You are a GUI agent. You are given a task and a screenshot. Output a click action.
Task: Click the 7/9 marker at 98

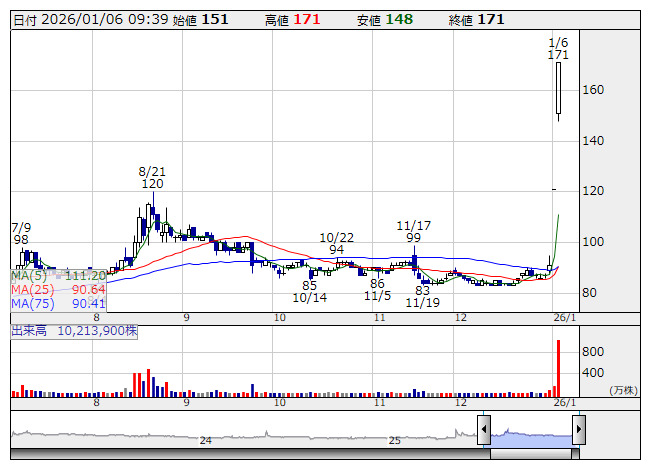(21, 234)
